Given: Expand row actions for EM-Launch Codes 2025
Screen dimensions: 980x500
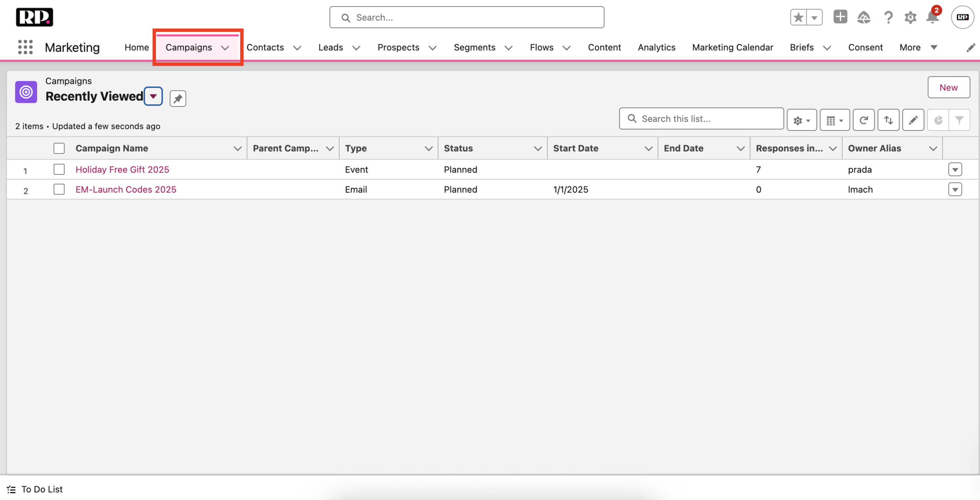Looking at the screenshot, I should (x=955, y=189).
